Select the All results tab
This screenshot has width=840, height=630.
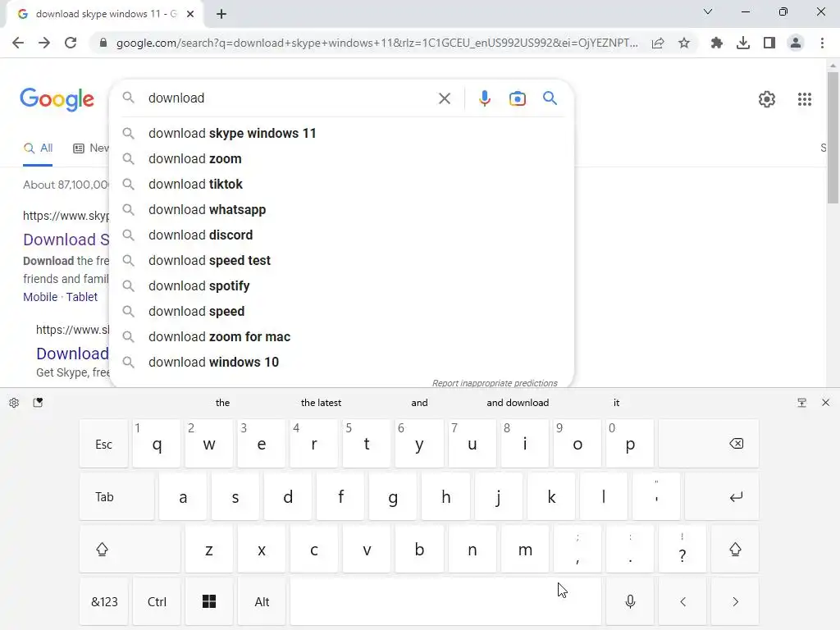(38, 148)
